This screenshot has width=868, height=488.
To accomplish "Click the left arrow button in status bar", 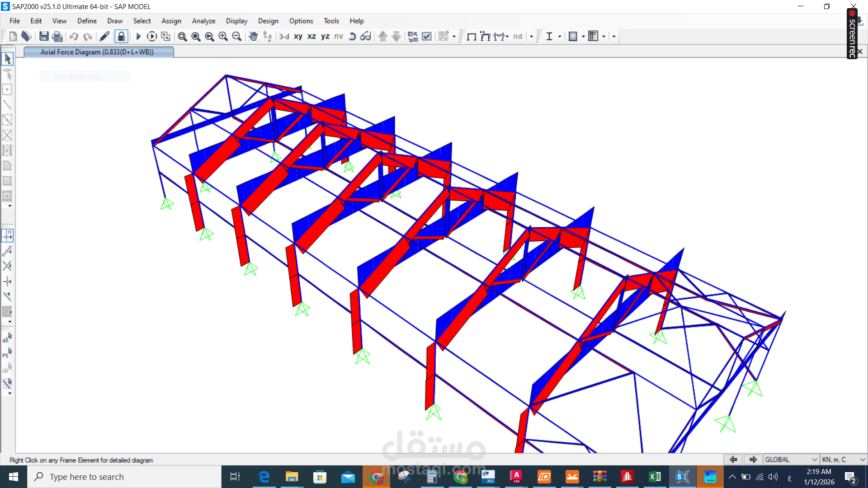I will [x=733, y=460].
